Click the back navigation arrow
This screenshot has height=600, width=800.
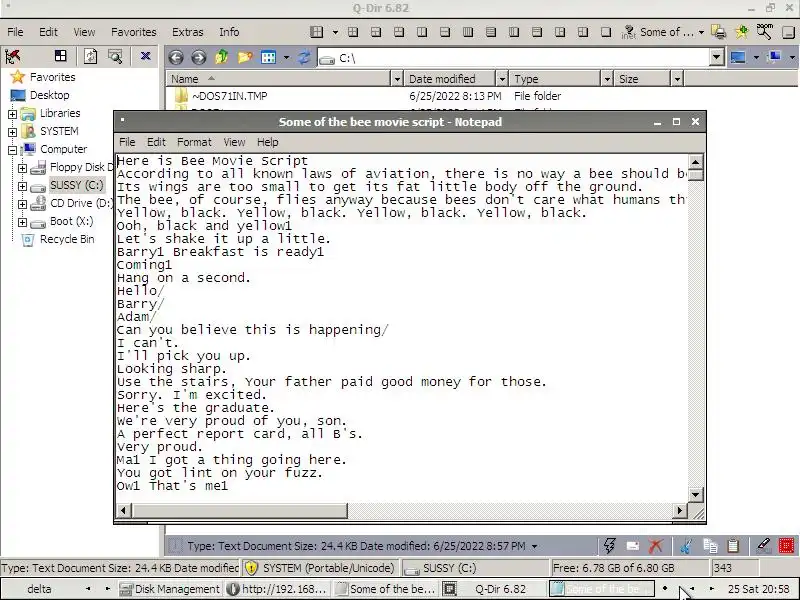(176, 57)
